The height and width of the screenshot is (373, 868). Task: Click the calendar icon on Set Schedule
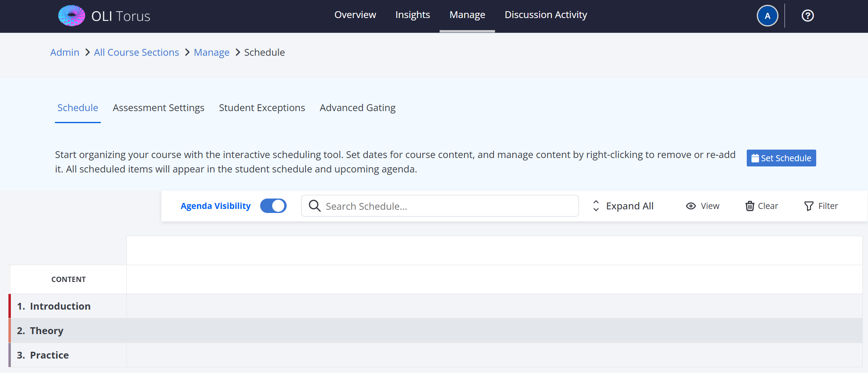[x=755, y=158]
